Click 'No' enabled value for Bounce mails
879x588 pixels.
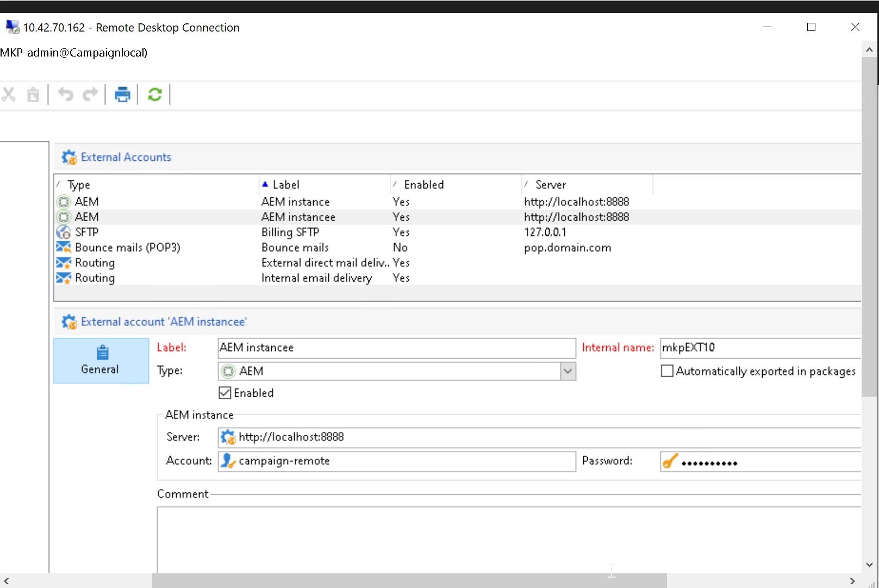(400, 247)
